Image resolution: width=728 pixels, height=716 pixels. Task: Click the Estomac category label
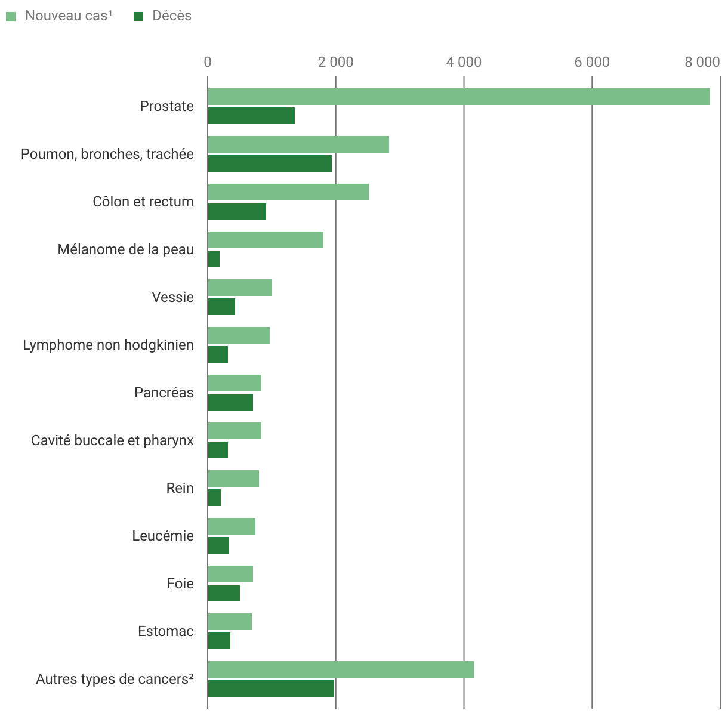click(166, 631)
